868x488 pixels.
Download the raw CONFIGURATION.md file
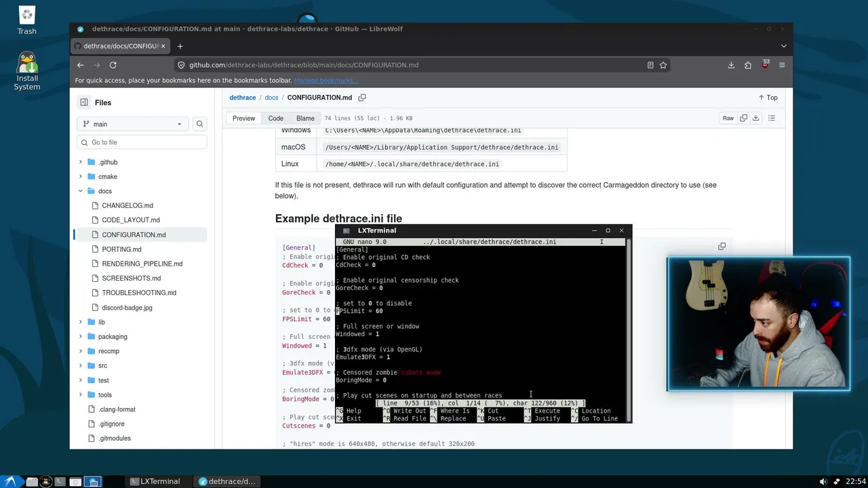[755, 118]
